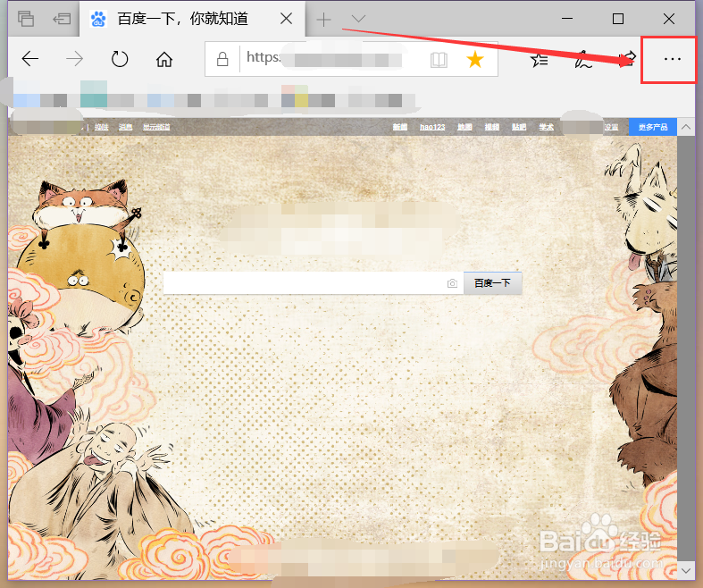Open the 设置 link
Viewport: 703px width, 588px height.
611,127
